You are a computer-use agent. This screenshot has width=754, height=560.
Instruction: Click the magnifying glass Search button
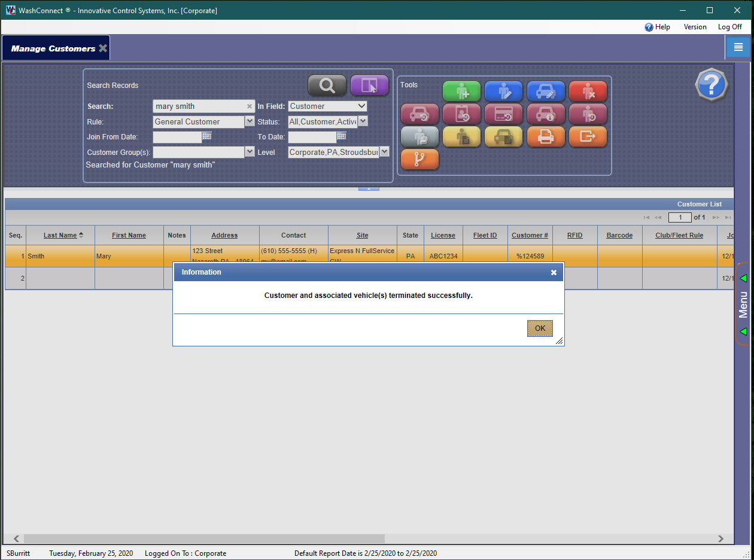point(327,86)
